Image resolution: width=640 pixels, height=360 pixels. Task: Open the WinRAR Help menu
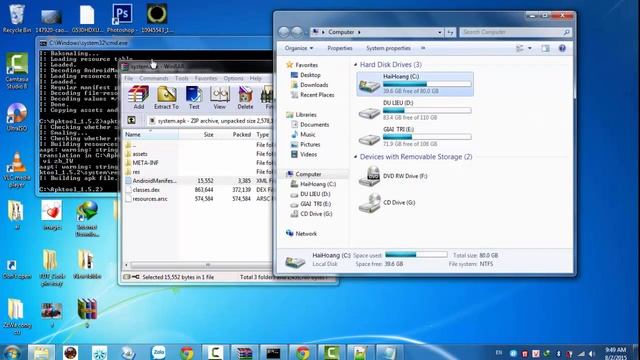click(x=256, y=78)
